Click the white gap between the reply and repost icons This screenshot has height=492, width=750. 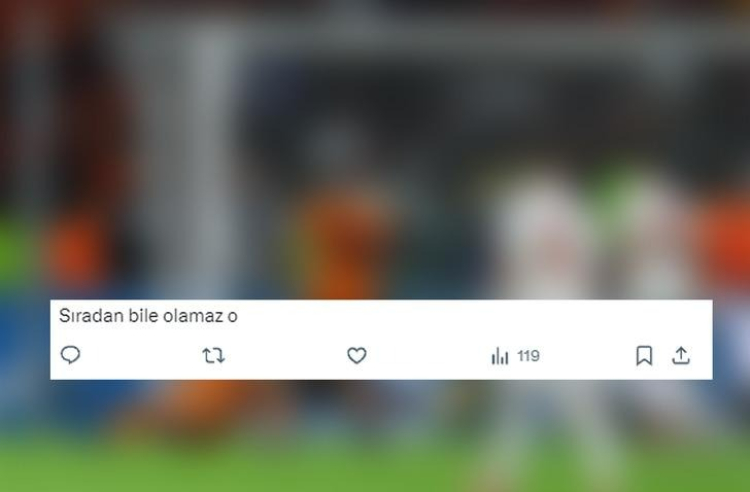(141, 356)
